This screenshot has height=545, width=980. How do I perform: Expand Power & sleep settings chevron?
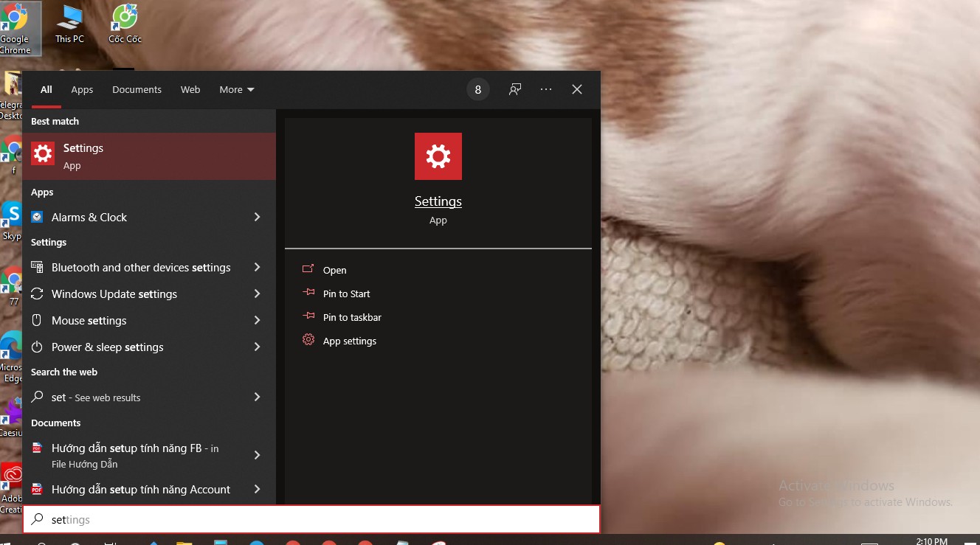(257, 347)
